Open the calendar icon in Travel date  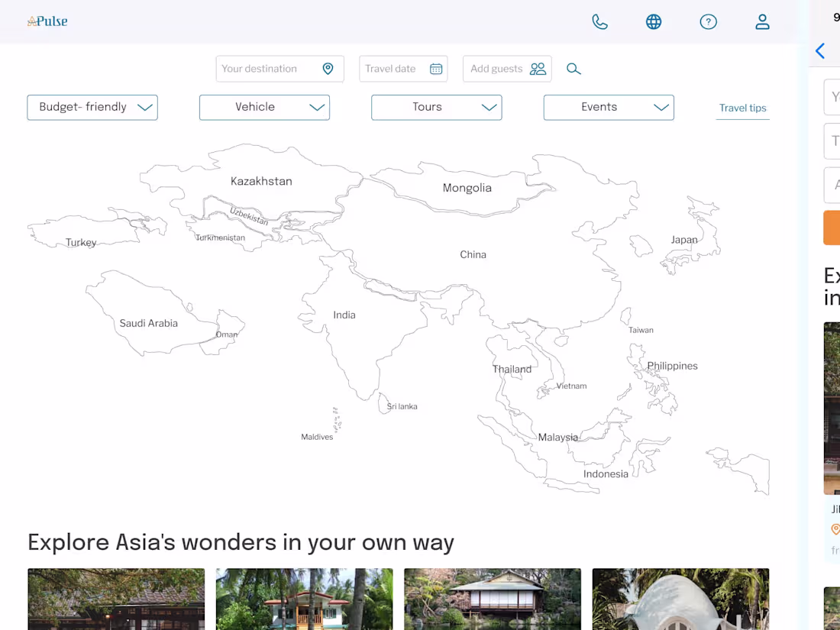pyautogui.click(x=436, y=69)
